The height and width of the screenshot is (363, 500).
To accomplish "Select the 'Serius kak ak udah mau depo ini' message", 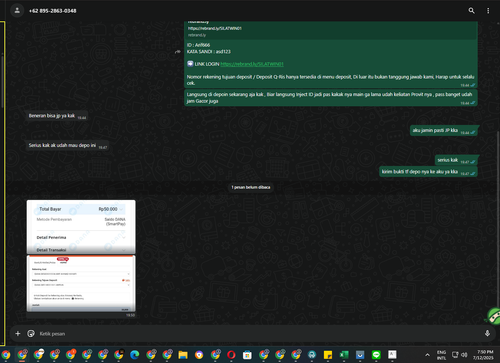I will (x=68, y=145).
